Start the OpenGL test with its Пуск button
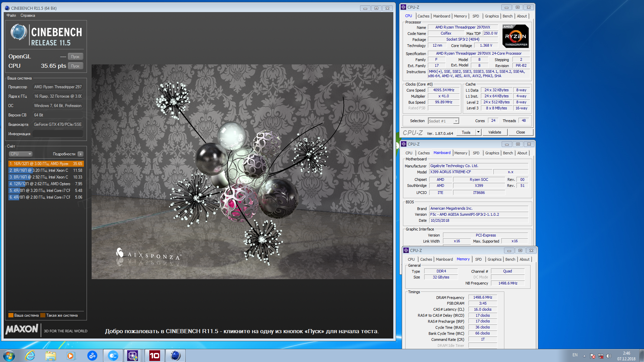Screen dimensions: 644x362 point(75,57)
